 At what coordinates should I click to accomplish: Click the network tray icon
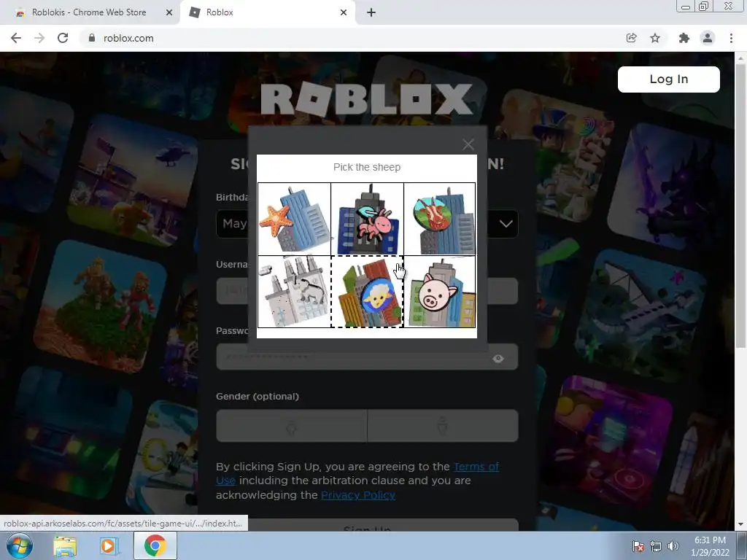tap(656, 546)
